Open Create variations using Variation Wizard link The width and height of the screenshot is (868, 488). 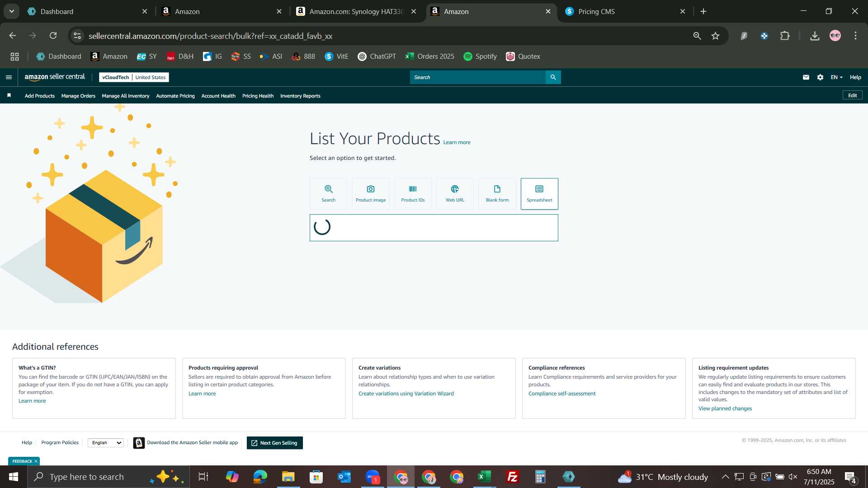(406, 394)
